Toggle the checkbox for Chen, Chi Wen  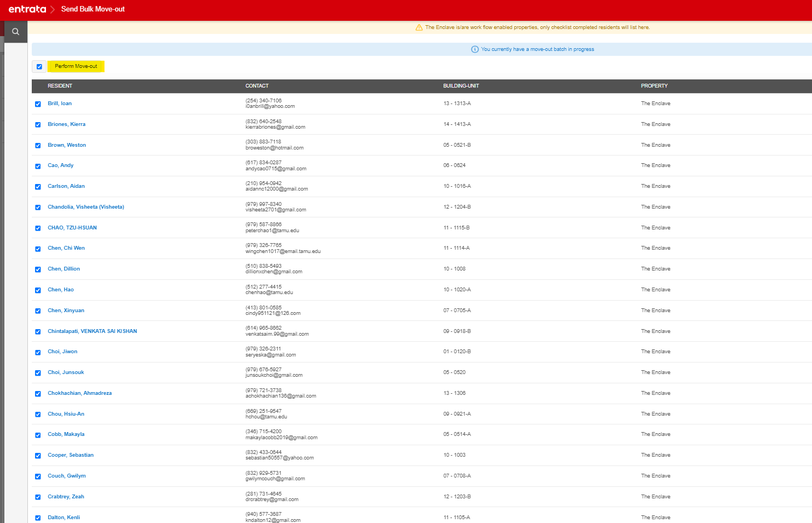tap(38, 249)
